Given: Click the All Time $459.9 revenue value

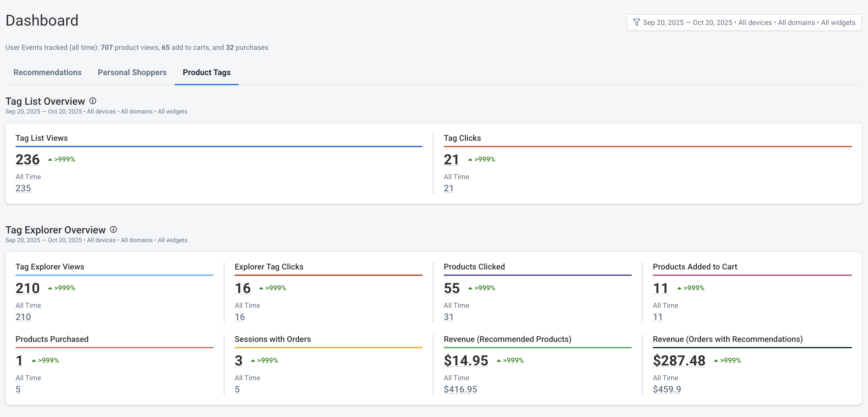Looking at the screenshot, I should point(667,389).
